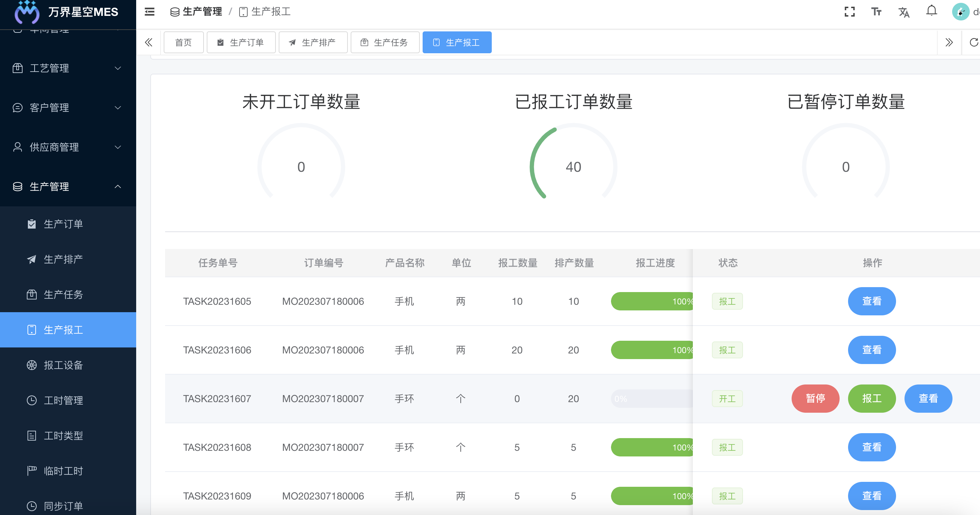Toggle the sidebar collapse hamburger icon
This screenshot has width=980, height=515.
150,12
